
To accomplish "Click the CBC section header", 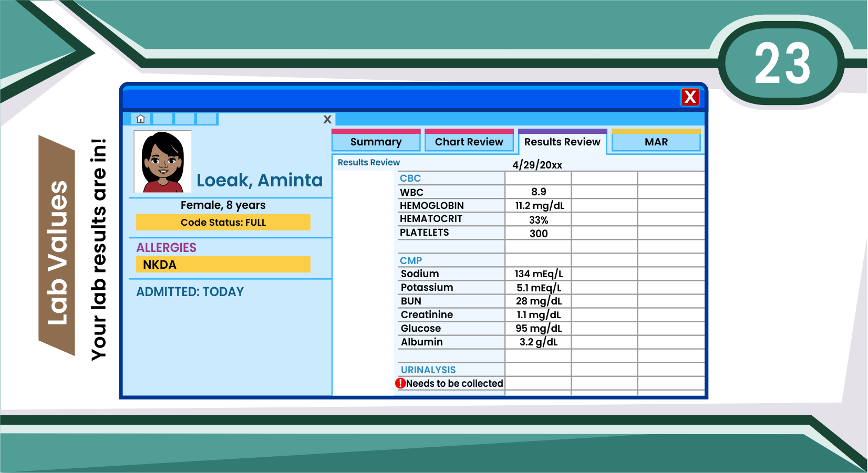I will tap(410, 178).
